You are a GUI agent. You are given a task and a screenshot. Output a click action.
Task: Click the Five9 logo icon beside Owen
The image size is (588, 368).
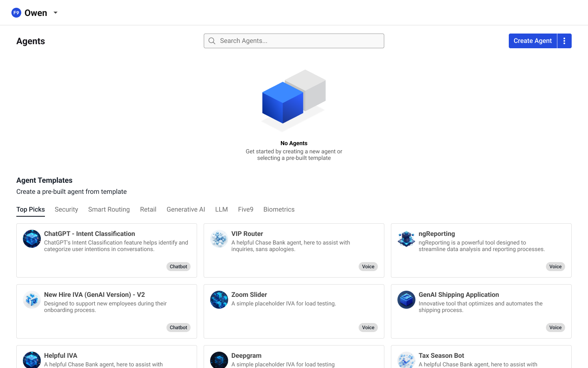pyautogui.click(x=16, y=13)
